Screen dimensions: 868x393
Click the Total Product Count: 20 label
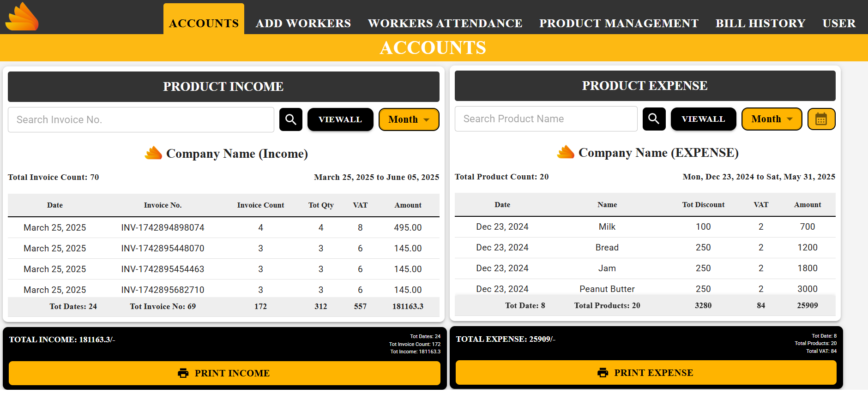click(502, 177)
